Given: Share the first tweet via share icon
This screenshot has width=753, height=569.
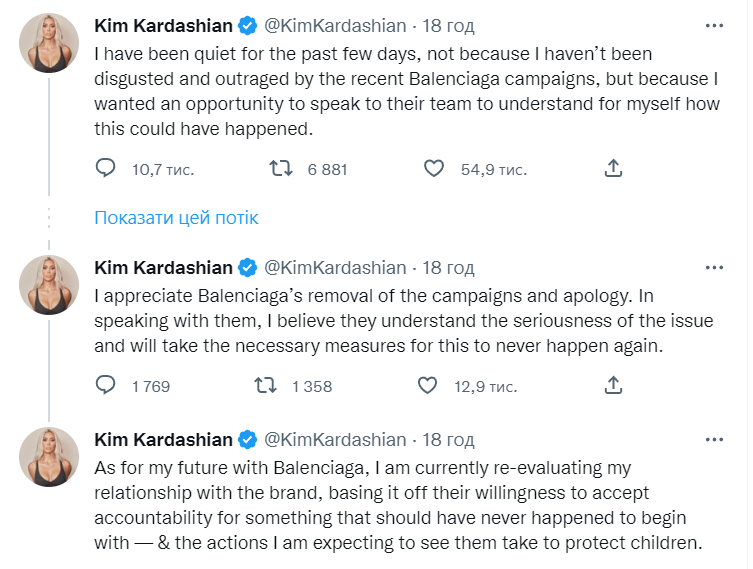Looking at the screenshot, I should click(x=615, y=169).
